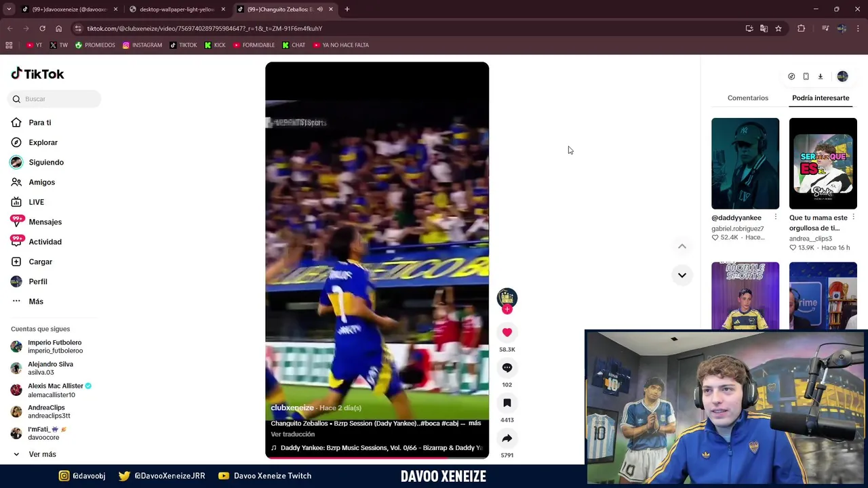Open Perfil page
868x488 pixels.
tap(38, 281)
